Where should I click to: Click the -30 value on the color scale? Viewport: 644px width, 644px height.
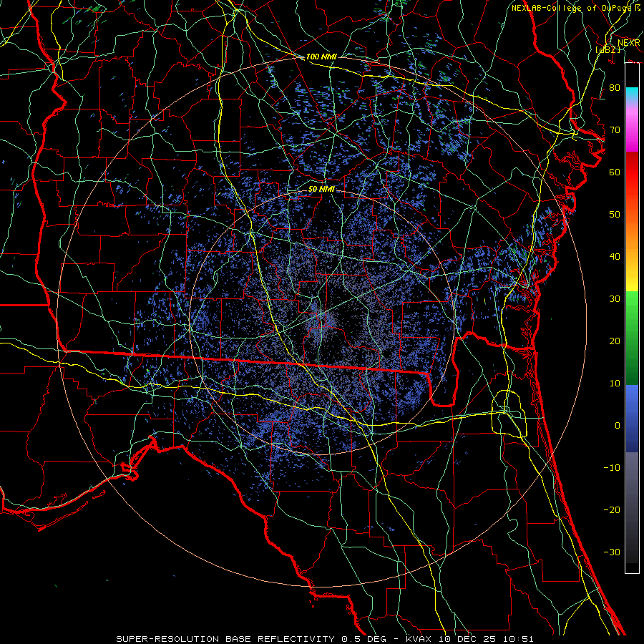pyautogui.click(x=612, y=552)
